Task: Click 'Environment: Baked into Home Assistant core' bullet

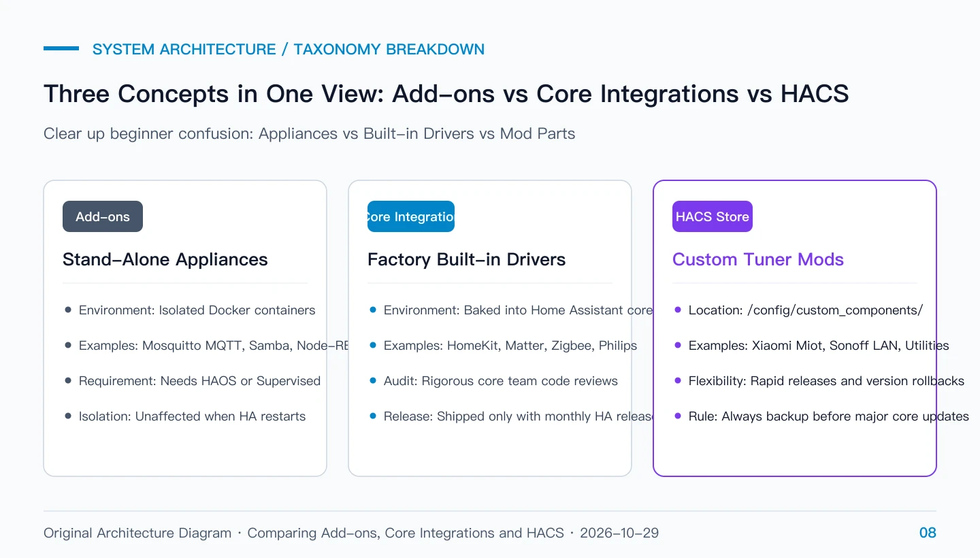Action: tap(519, 310)
